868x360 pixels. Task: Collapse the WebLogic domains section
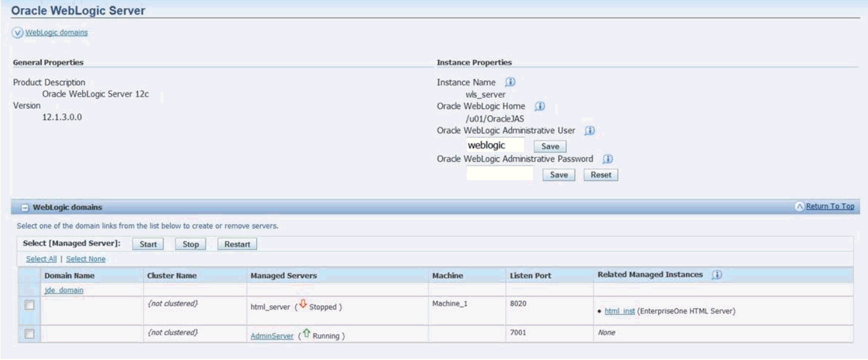[x=25, y=207]
